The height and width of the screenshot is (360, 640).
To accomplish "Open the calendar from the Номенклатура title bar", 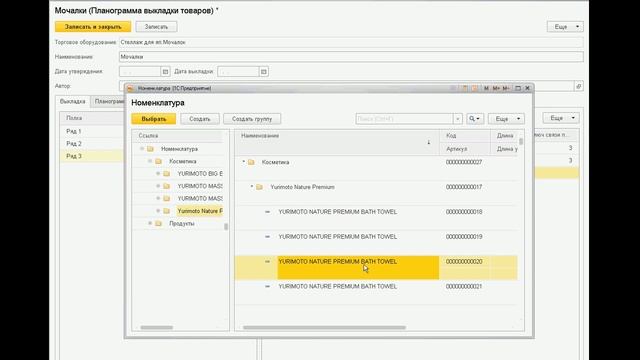I will pyautogui.click(x=474, y=88).
